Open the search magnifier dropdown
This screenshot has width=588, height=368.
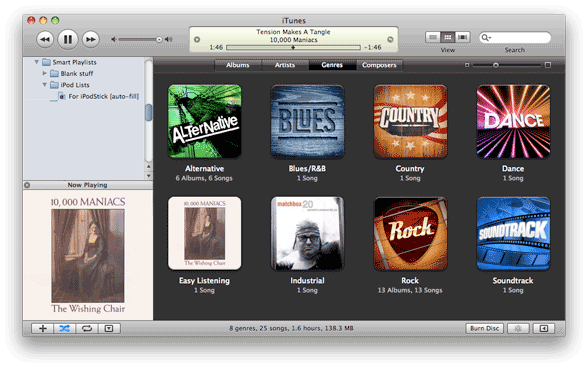(x=486, y=38)
